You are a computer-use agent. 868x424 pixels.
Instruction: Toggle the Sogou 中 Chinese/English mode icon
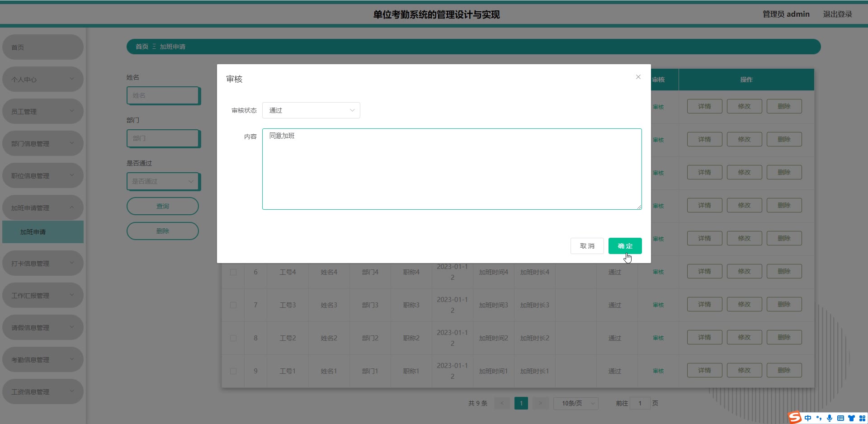coord(808,418)
